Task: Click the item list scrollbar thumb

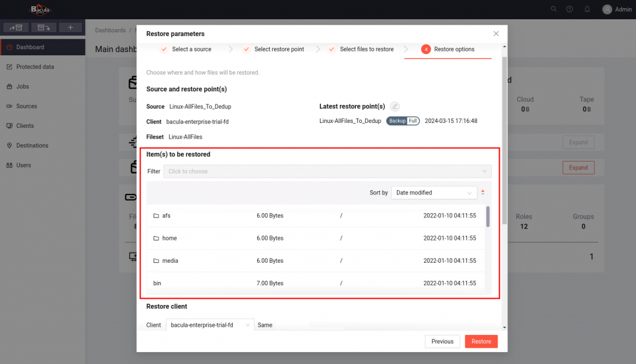Action: 488,216
